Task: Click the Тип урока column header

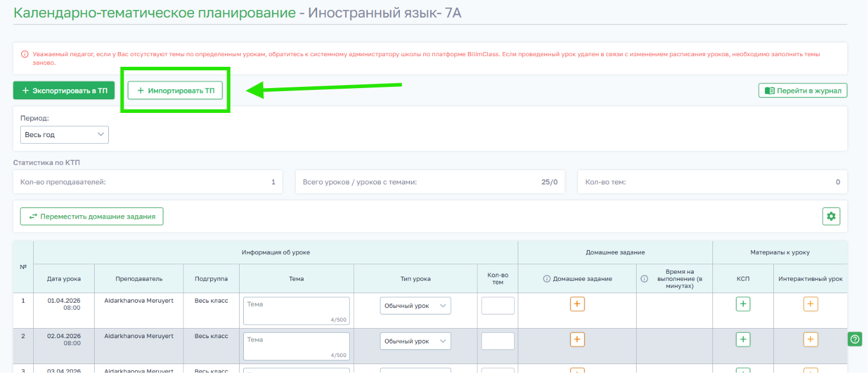Action: click(x=415, y=278)
